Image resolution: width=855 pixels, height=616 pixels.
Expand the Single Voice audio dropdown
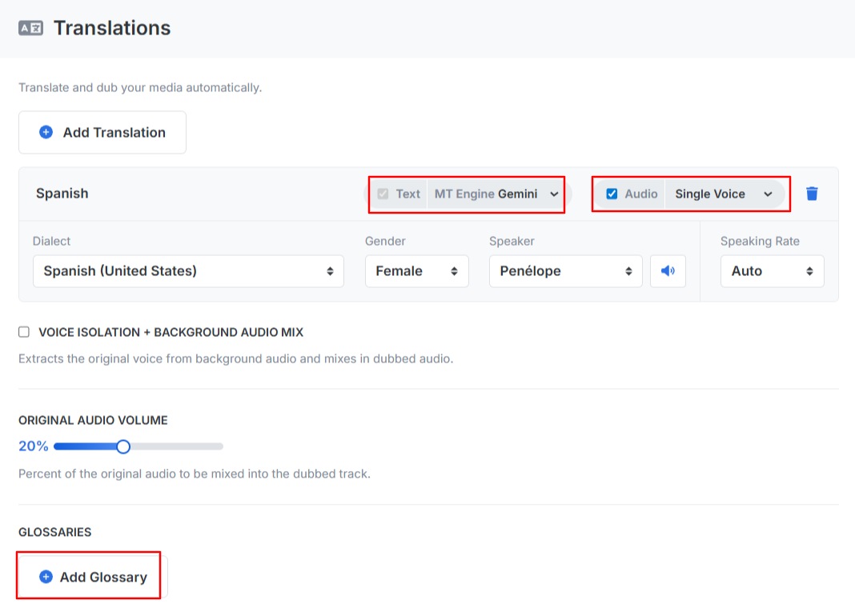[x=723, y=194]
